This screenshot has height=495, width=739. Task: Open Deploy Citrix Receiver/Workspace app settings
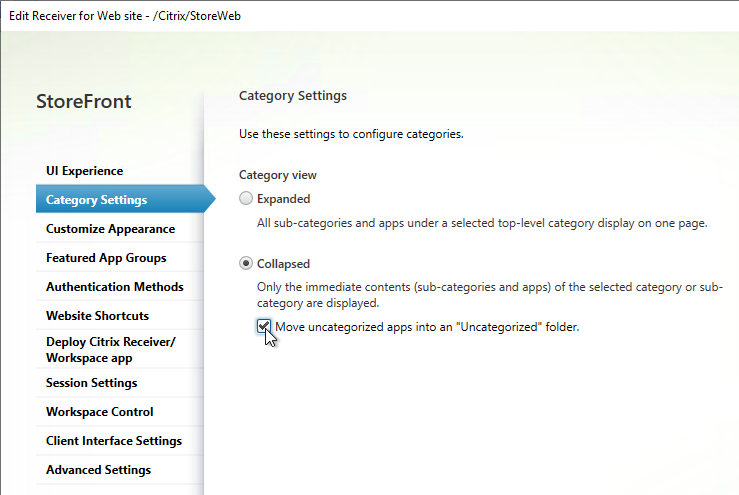(x=120, y=349)
